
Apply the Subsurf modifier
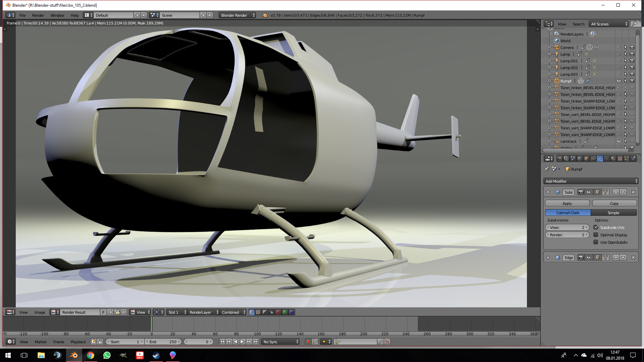[x=567, y=203]
